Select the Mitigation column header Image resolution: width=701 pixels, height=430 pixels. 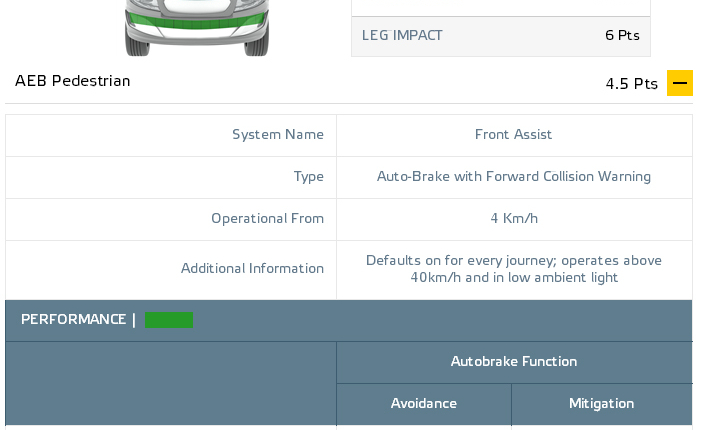tap(601, 404)
